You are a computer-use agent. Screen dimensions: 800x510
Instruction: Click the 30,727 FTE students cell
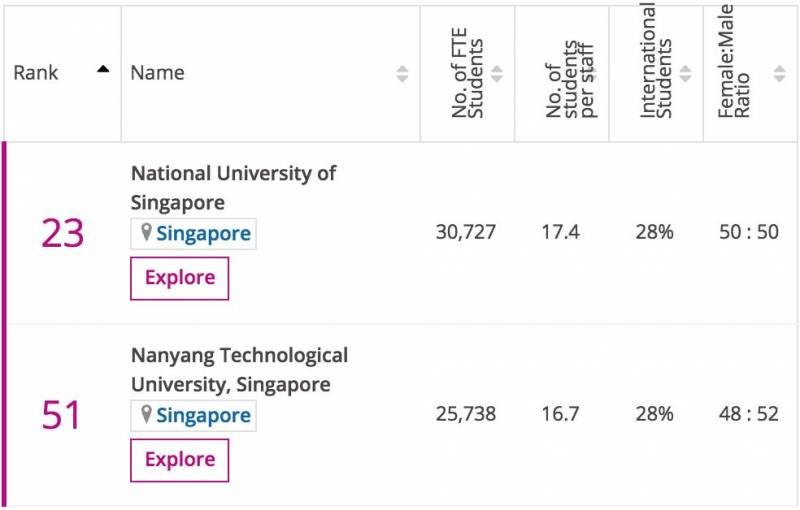466,232
